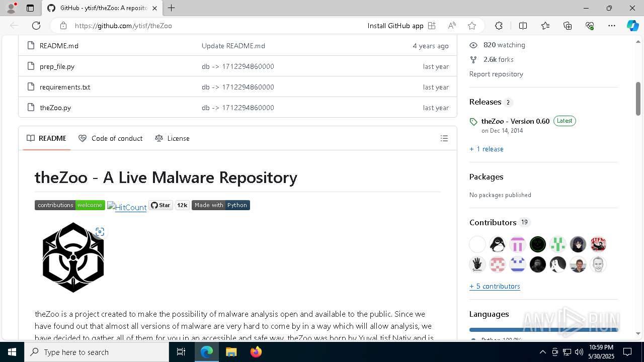Open Windows Start menu
The width and height of the screenshot is (644, 362).
point(12,352)
